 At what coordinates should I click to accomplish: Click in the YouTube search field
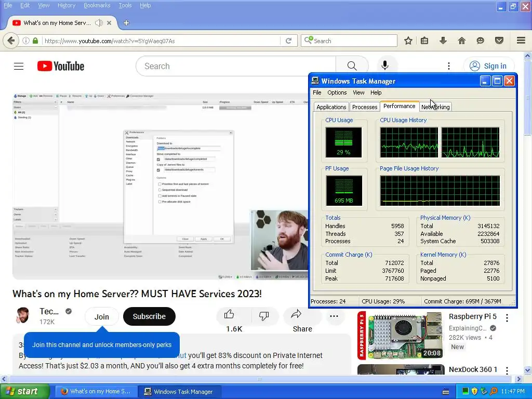(x=236, y=66)
